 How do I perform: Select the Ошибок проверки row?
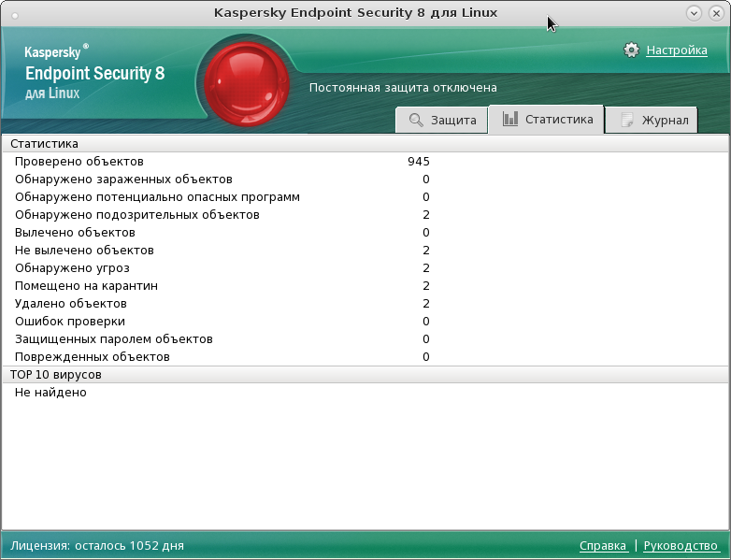(x=365, y=321)
